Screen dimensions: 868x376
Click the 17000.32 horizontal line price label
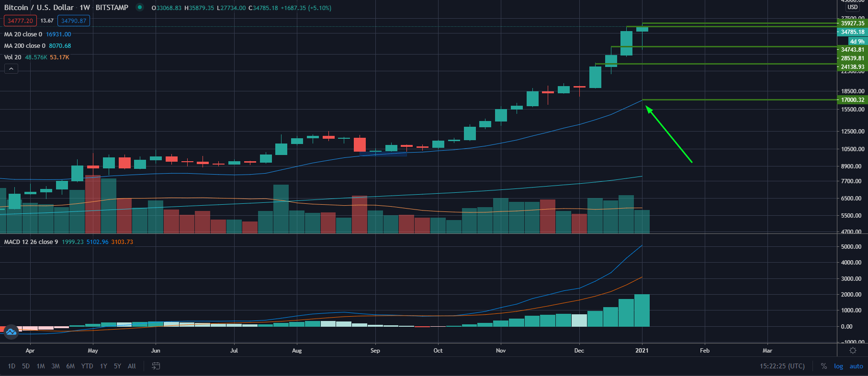point(852,100)
